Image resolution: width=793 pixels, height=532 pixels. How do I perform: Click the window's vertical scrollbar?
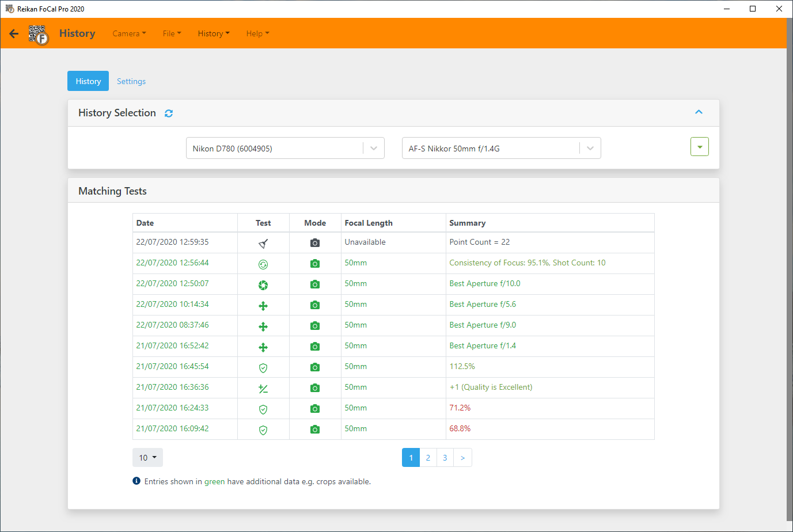coord(789,271)
